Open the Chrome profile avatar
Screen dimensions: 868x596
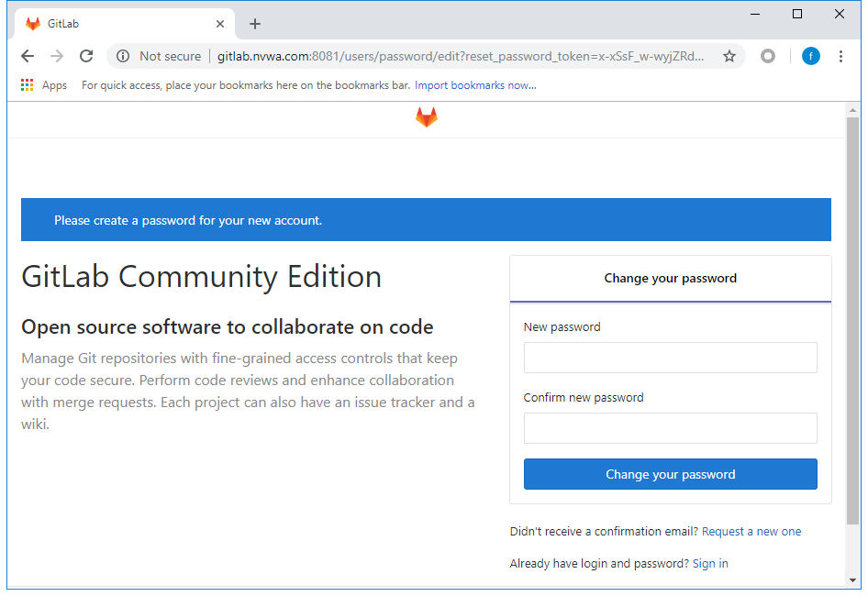[x=810, y=56]
